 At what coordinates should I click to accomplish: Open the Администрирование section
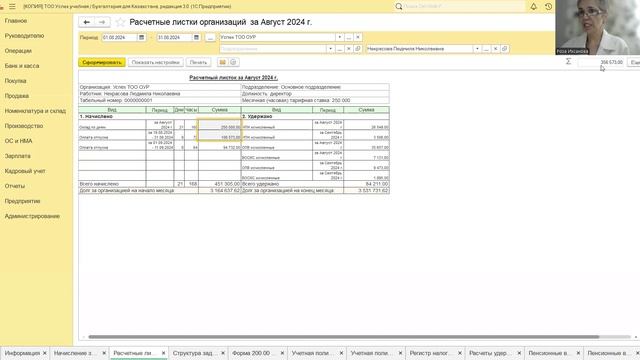point(32,216)
